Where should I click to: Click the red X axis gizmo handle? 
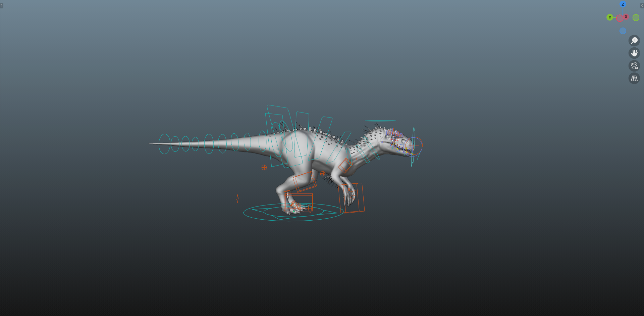(x=626, y=16)
